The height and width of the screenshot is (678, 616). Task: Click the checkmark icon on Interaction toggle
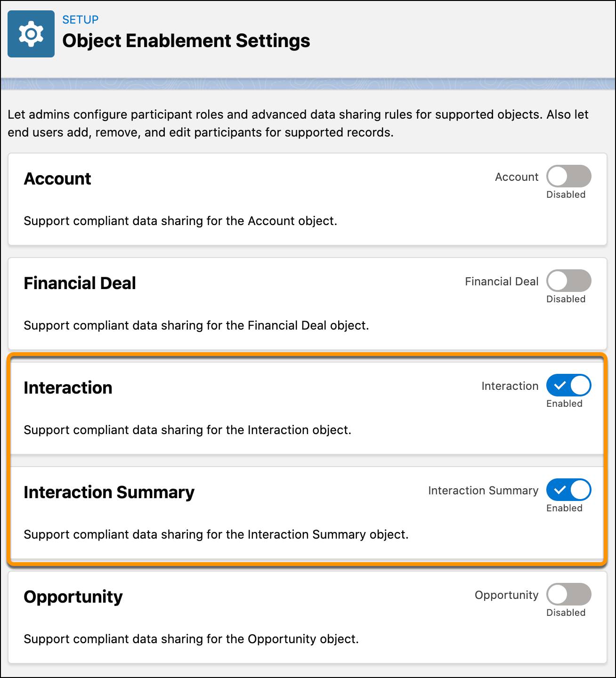pyautogui.click(x=560, y=385)
